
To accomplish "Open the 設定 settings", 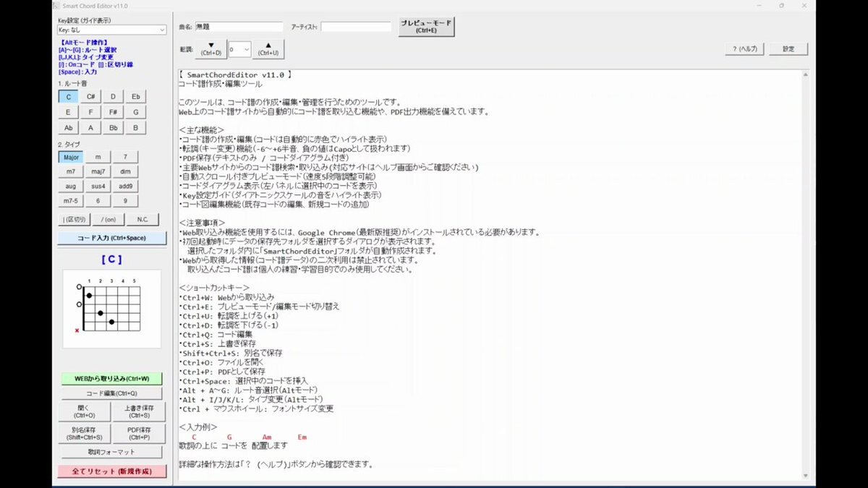I will pyautogui.click(x=788, y=49).
